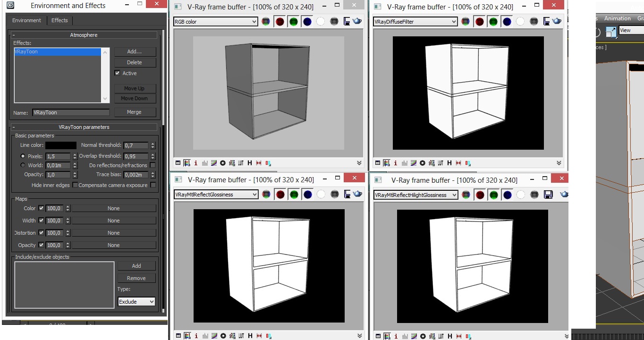Open the Exclude type dropdown
This screenshot has height=340, width=644.
pyautogui.click(x=136, y=301)
